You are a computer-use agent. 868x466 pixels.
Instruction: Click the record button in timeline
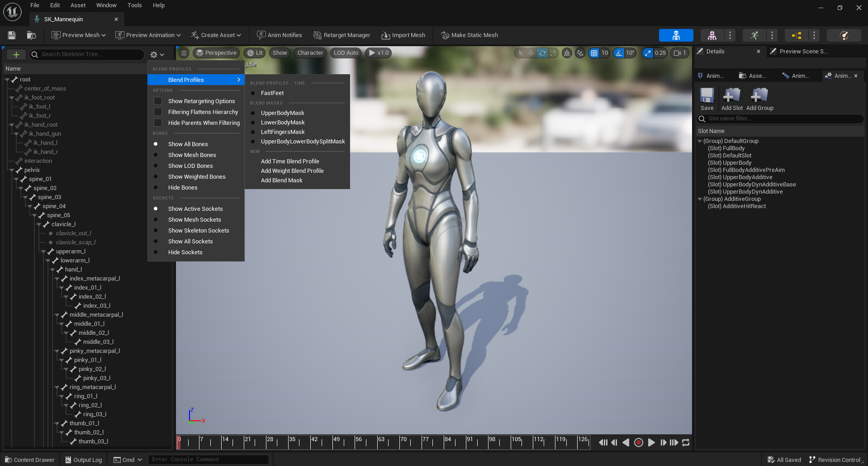point(639,442)
